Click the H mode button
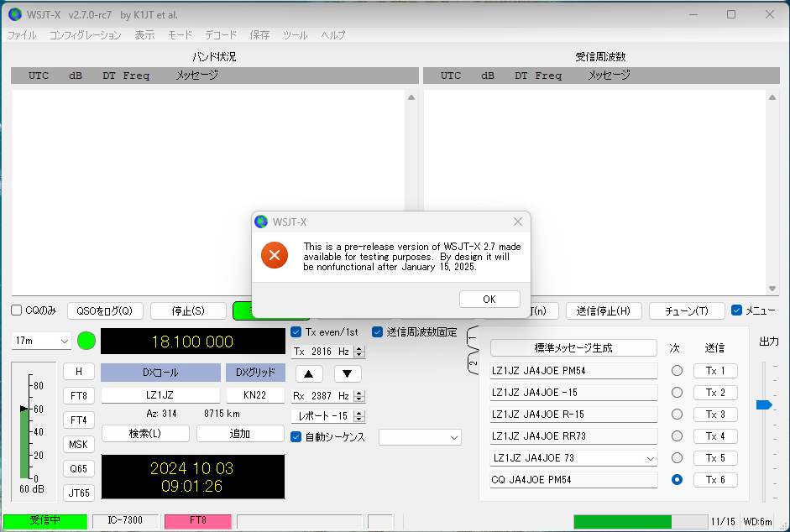The height and width of the screenshot is (532, 790). click(79, 372)
